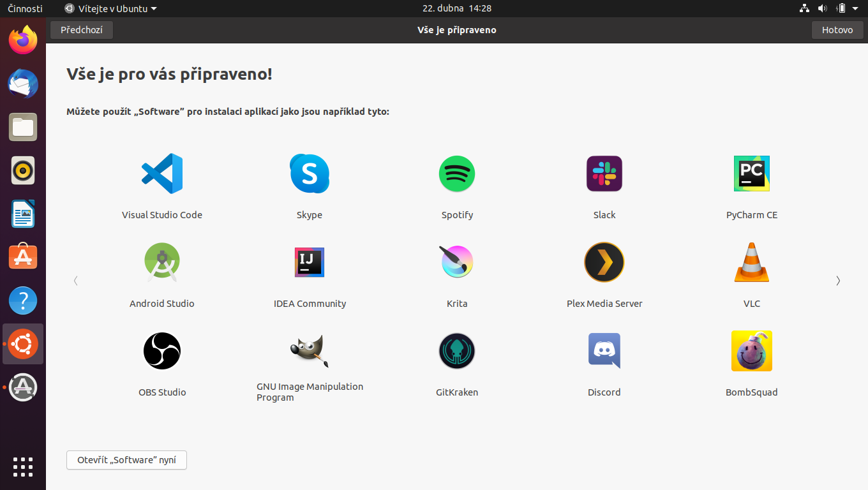Click the Vše je pro vás připraveno heading
Screen dimensions: 868x490
click(169, 74)
